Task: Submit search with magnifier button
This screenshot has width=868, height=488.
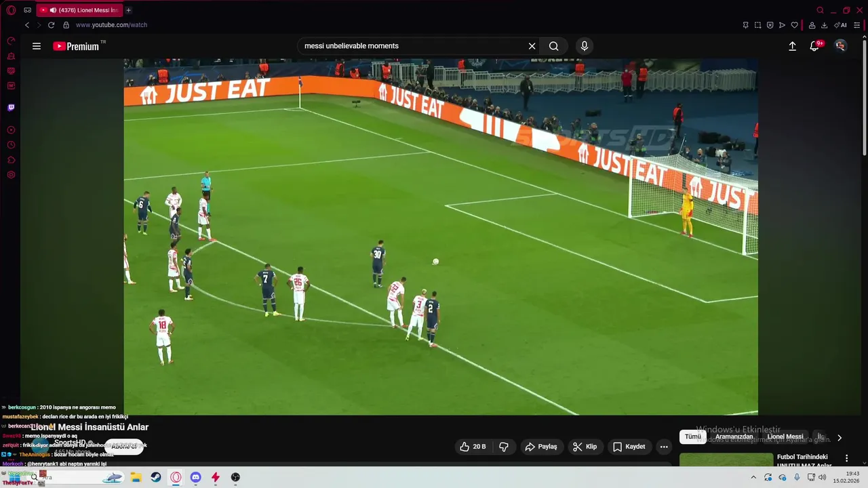Action: coord(554,46)
